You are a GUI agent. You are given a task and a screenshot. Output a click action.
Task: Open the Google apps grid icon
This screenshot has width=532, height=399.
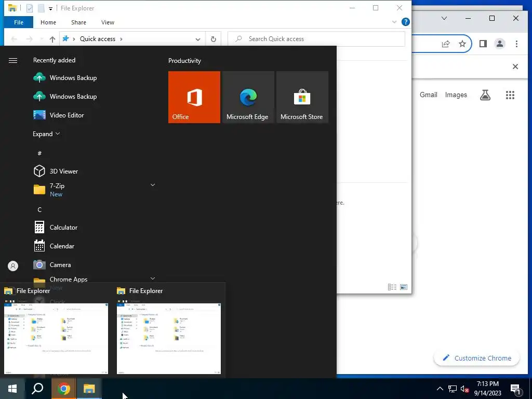[x=510, y=95]
